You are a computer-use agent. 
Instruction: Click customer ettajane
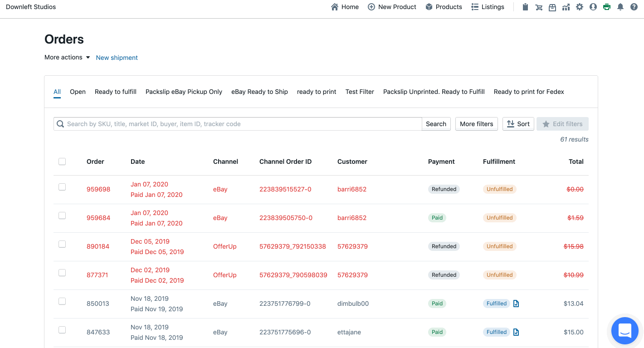click(x=349, y=332)
